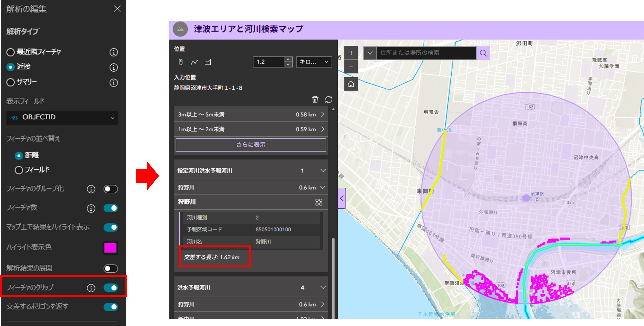This screenshot has height=326, width=644.
Task: Select the polyline drawing tool
Action: [x=194, y=62]
